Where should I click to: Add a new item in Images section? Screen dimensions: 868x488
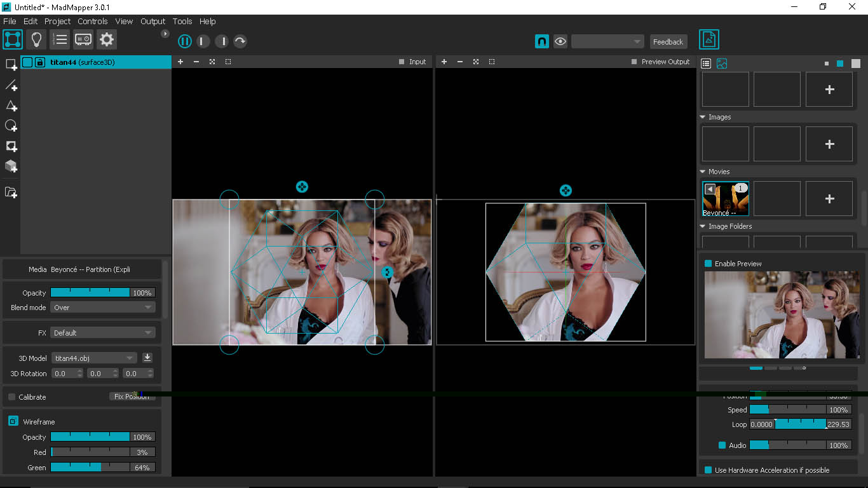(829, 144)
